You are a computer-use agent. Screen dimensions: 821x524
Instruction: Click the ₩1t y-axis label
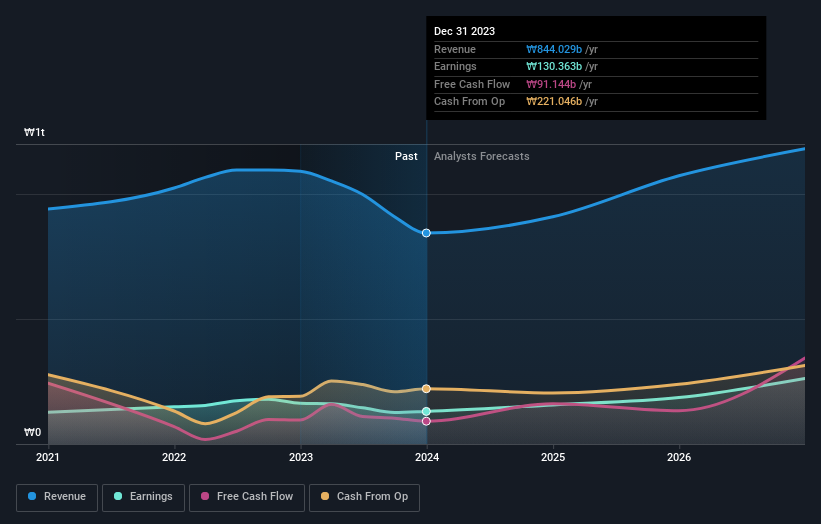(x=34, y=132)
